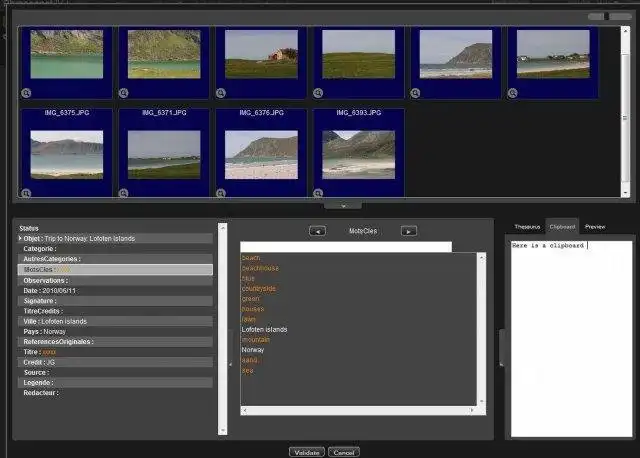Select the Categorie metadata row

tap(115, 249)
